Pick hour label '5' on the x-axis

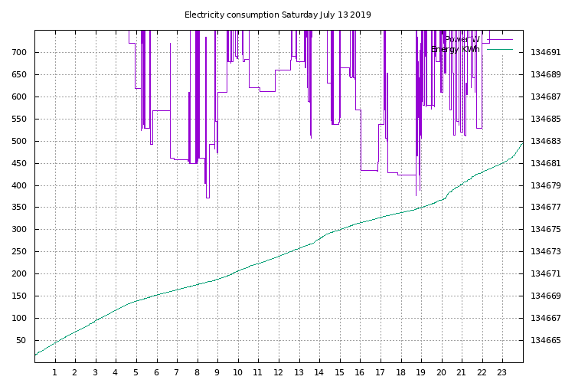pos(136,372)
